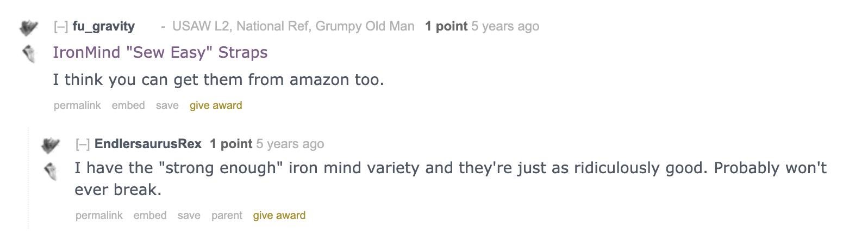Give award to fu_gravity's comment
This screenshot has width=868, height=238.
click(216, 105)
